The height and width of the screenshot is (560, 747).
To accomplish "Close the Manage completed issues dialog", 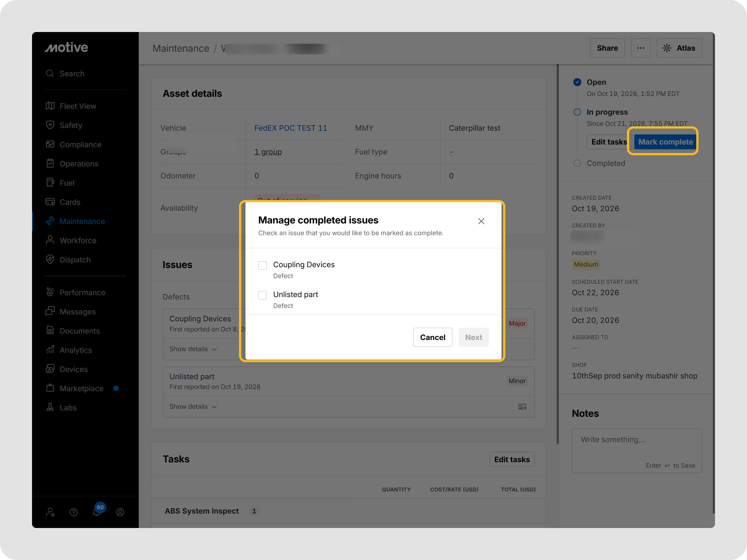I will (x=481, y=221).
